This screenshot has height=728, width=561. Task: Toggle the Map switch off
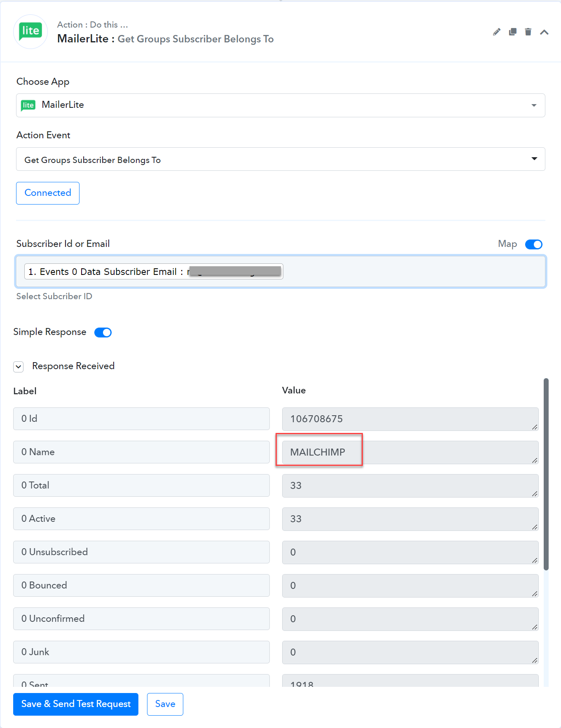pos(534,244)
